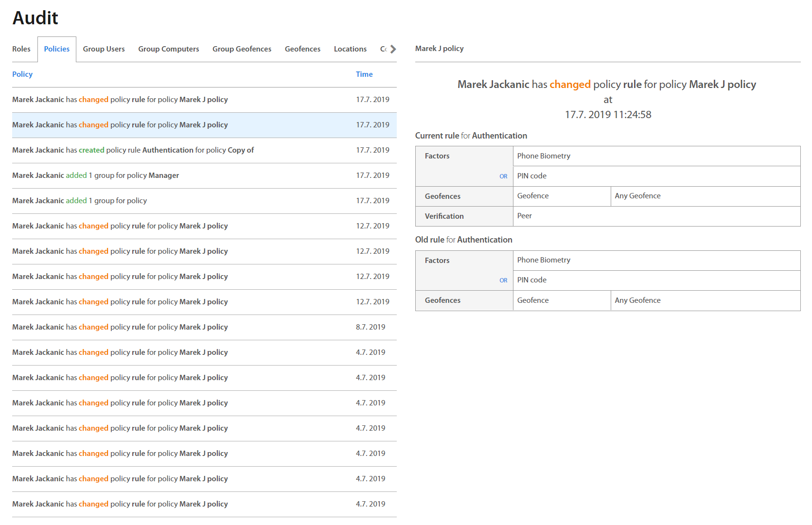Screen dimensions: 812x525
Task: Go to the Locations tab
Action: (x=350, y=49)
